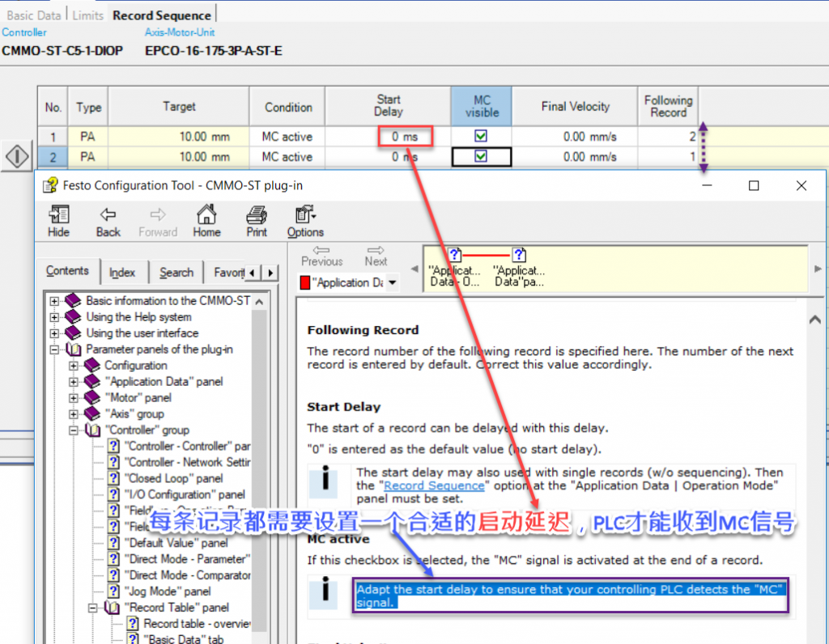Viewport: 829px width, 644px height.
Task: Toggle MC visible checkbox for record 1
Action: coord(481,136)
